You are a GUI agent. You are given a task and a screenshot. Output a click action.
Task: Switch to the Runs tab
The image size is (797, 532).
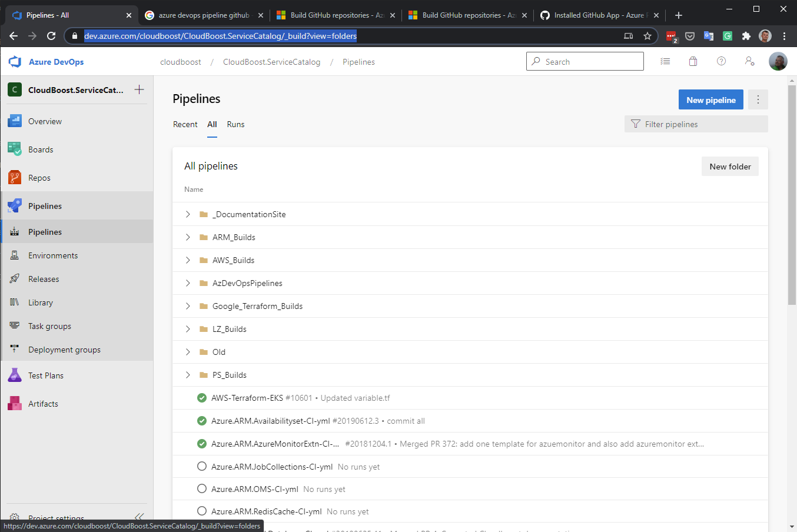click(235, 124)
